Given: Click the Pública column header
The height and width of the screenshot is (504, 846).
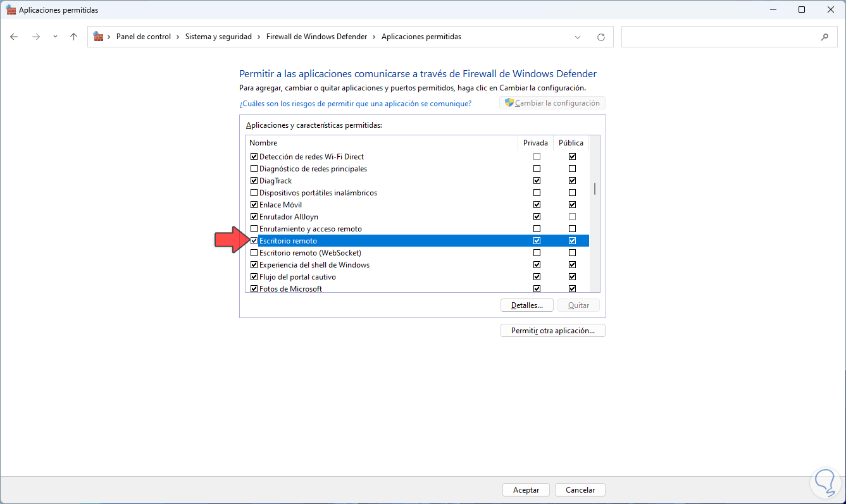Looking at the screenshot, I should coord(571,143).
